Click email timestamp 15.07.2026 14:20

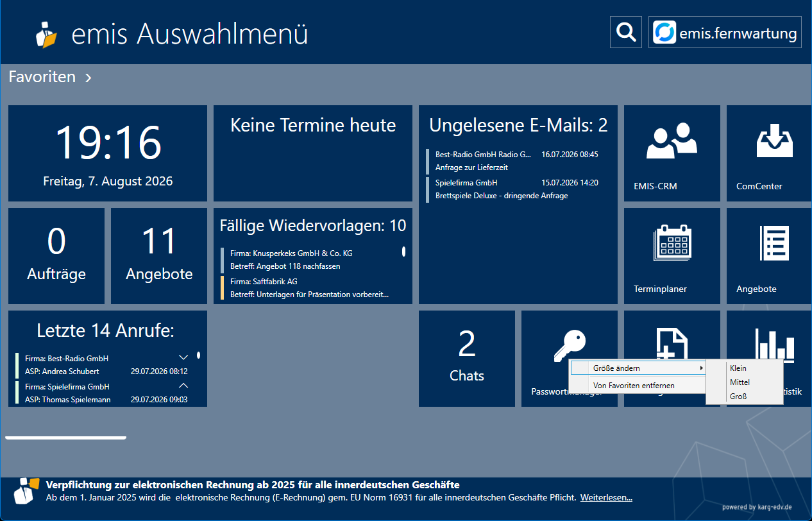click(570, 183)
